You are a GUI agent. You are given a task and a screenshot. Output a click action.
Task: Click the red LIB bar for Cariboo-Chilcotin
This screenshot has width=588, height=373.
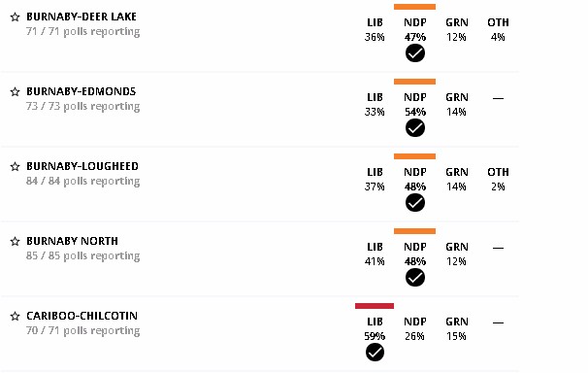click(375, 306)
